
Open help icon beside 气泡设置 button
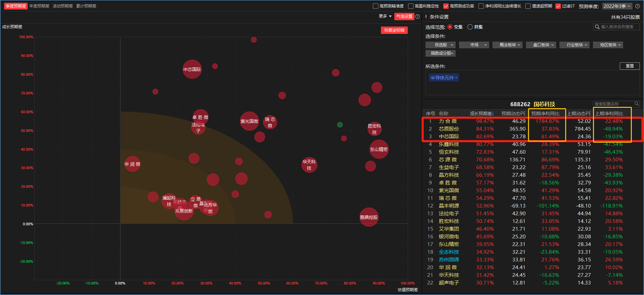(417, 16)
